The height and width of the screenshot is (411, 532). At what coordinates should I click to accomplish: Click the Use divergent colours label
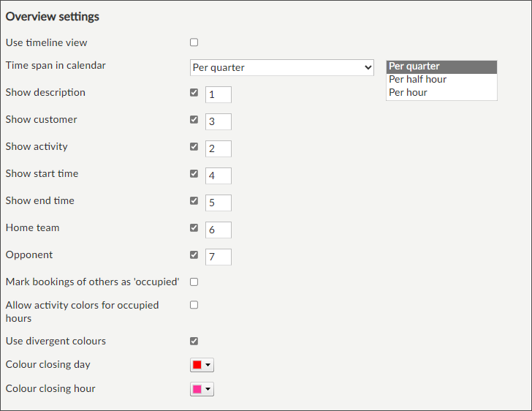pyautogui.click(x=56, y=341)
